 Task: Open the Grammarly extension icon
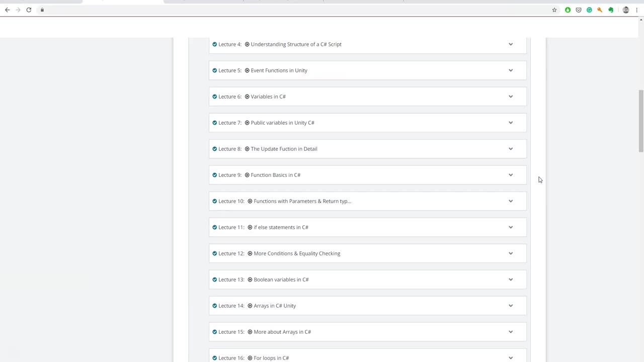[589, 10]
